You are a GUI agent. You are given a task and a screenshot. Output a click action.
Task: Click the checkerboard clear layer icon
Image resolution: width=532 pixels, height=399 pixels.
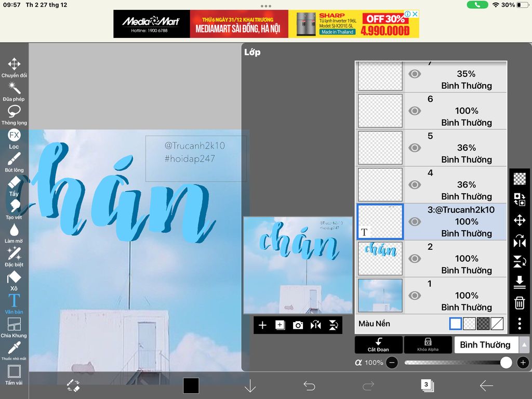[520, 179]
